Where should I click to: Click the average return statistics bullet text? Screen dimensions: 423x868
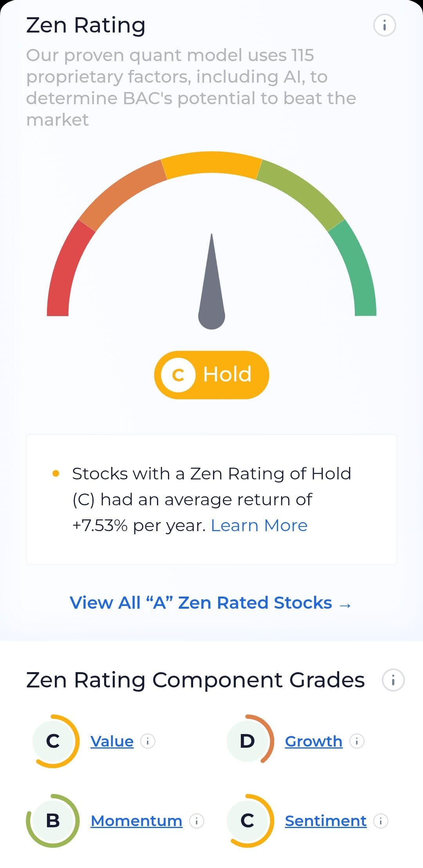[211, 499]
